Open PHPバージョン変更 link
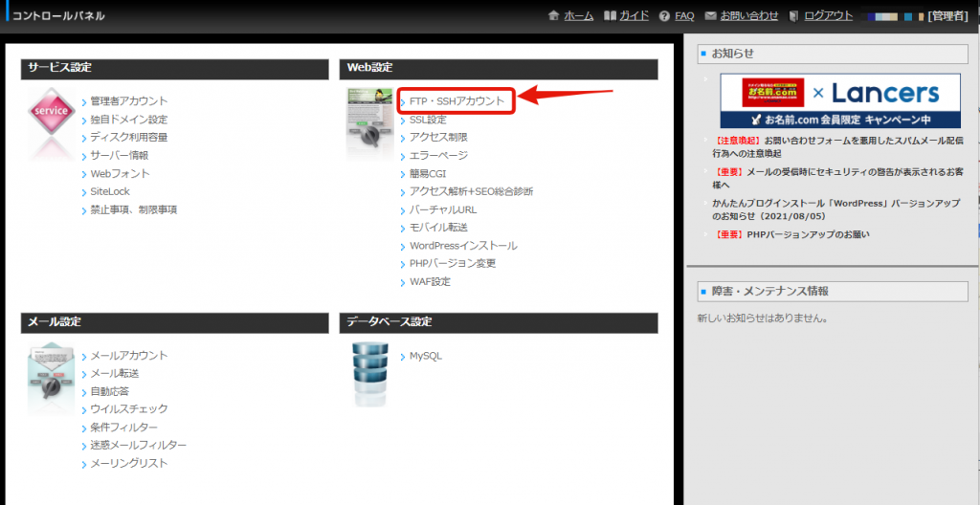Screen dimensions: 980x505 tap(453, 263)
